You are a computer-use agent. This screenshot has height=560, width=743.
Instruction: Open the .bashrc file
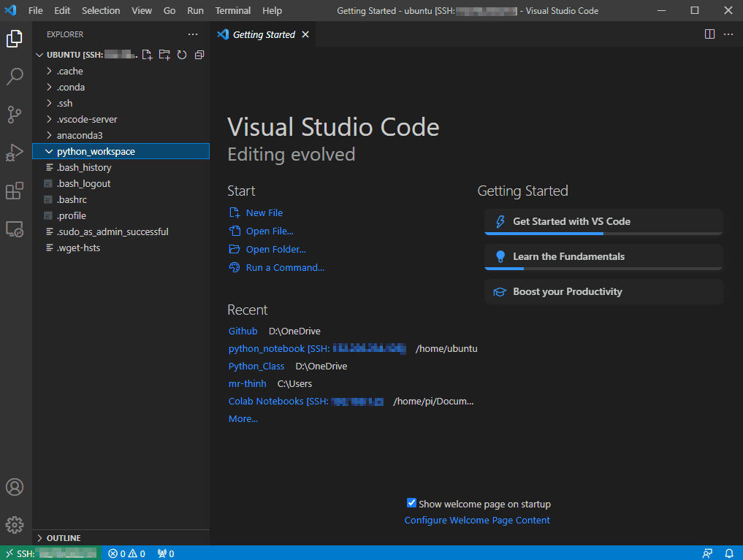pos(121,200)
